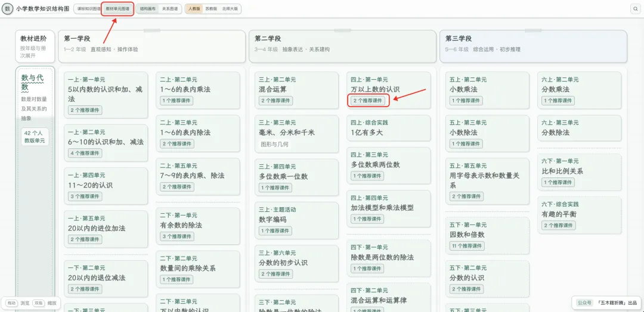Open 2 个推荐课件 under 有趣的平衡
Viewport: 644px width, 312px height.
pyautogui.click(x=559, y=226)
